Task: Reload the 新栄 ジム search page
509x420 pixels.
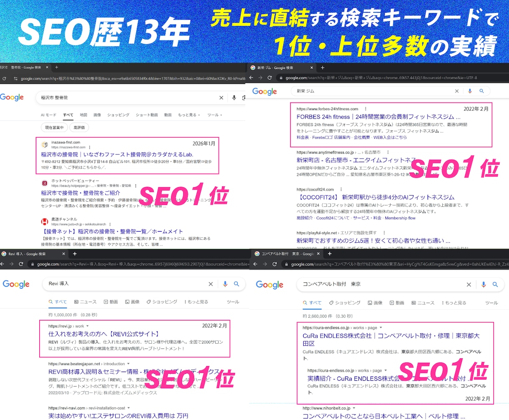Action: (x=270, y=78)
